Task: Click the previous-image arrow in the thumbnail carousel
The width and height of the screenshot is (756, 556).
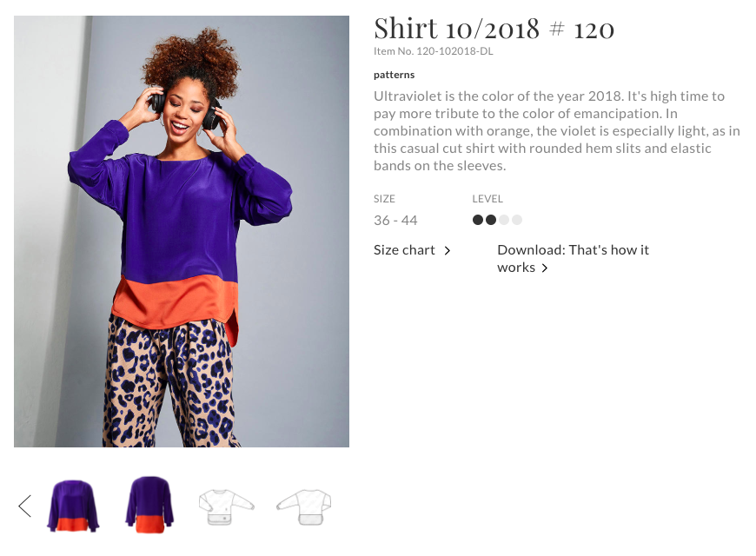Action: point(24,506)
